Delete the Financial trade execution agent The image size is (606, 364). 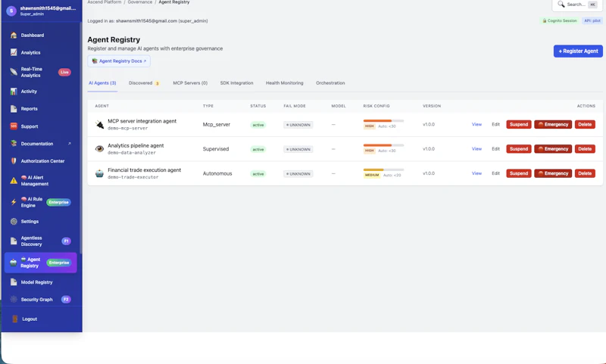click(x=585, y=173)
